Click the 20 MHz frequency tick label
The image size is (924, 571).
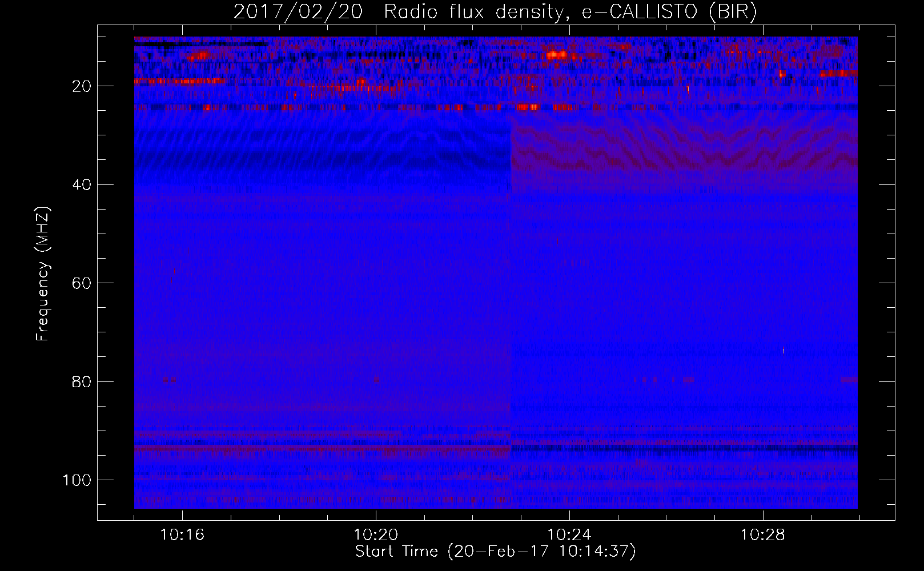(x=82, y=86)
